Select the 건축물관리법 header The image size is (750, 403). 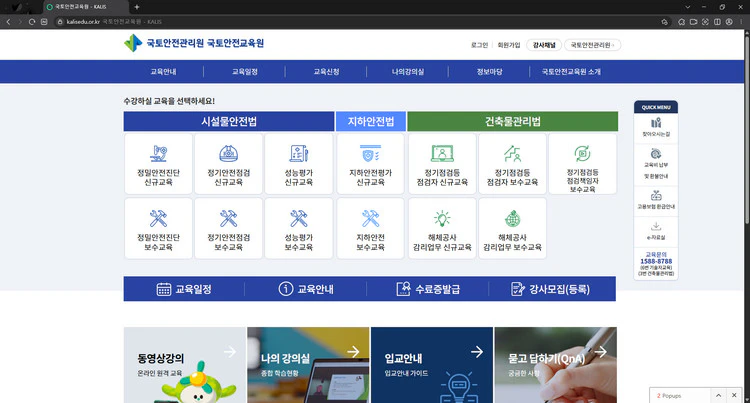512,121
